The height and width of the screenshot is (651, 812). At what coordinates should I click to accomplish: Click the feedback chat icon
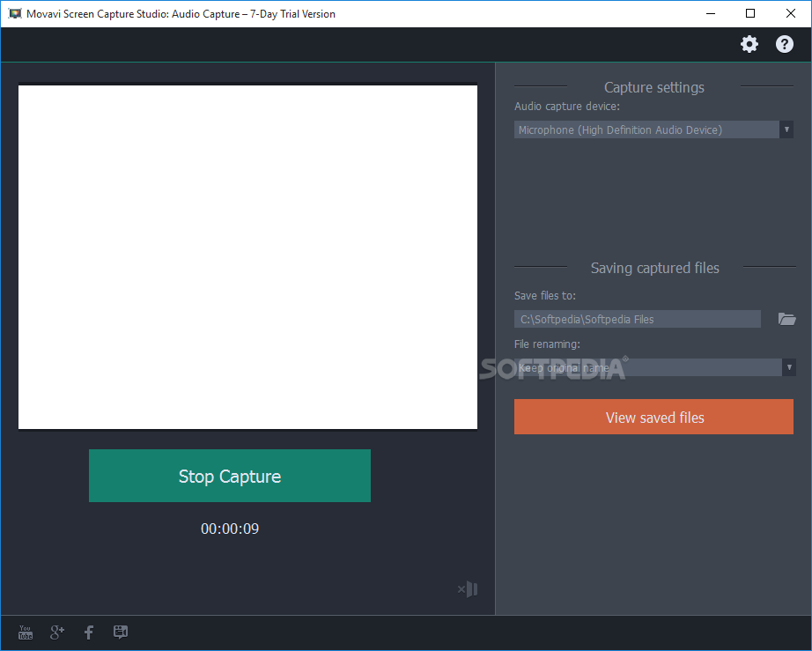coord(121,632)
